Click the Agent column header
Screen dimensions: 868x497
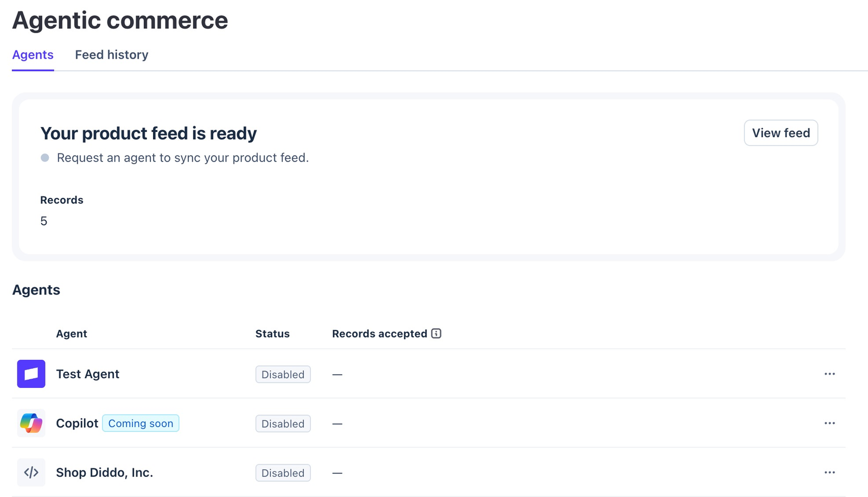click(72, 334)
